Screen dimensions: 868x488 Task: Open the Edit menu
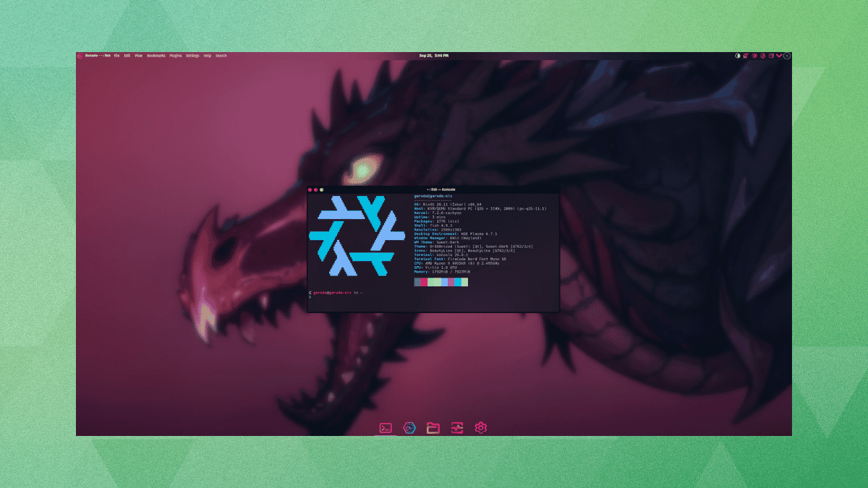tap(127, 56)
